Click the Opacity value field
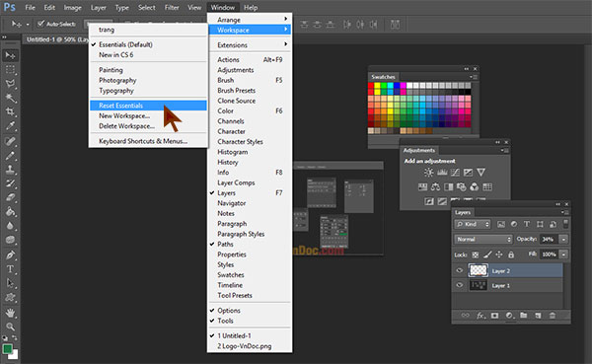The height and width of the screenshot is (364, 592). tap(549, 239)
